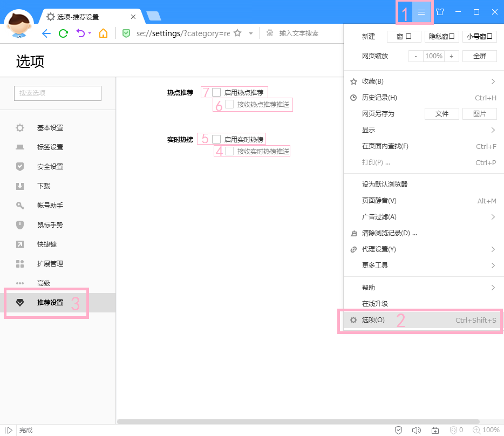Open the undo history dropdown arrow

(90, 33)
